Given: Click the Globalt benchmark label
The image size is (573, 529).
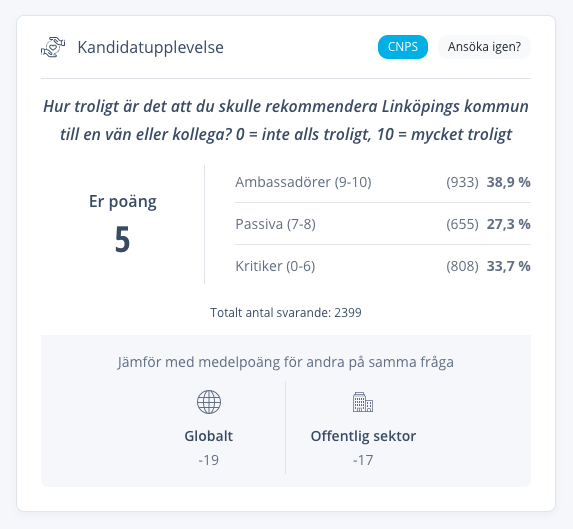Looking at the screenshot, I should pos(209,436).
